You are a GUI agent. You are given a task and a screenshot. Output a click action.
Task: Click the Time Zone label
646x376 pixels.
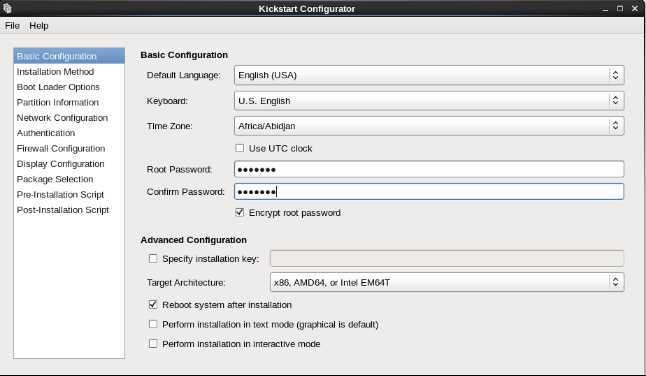coord(170,126)
